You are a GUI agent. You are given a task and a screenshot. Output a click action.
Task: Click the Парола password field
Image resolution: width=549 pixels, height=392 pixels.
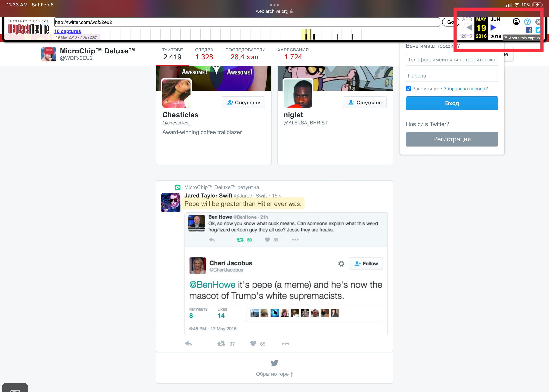[452, 76]
